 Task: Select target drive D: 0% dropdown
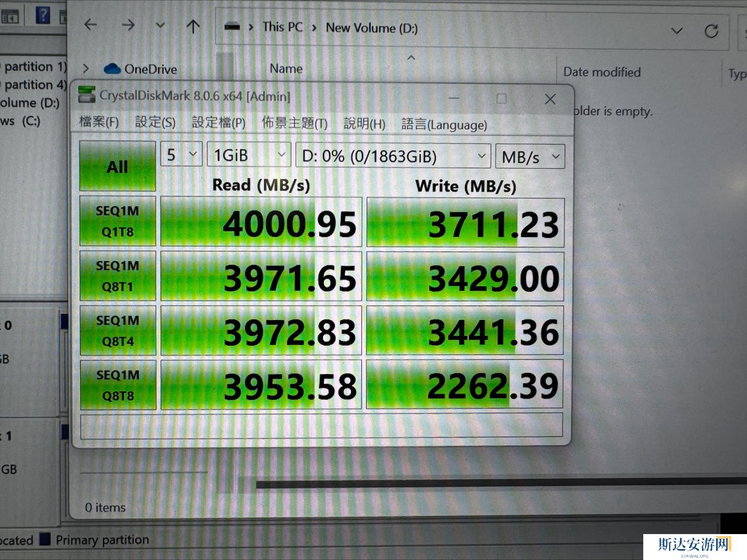pos(393,156)
